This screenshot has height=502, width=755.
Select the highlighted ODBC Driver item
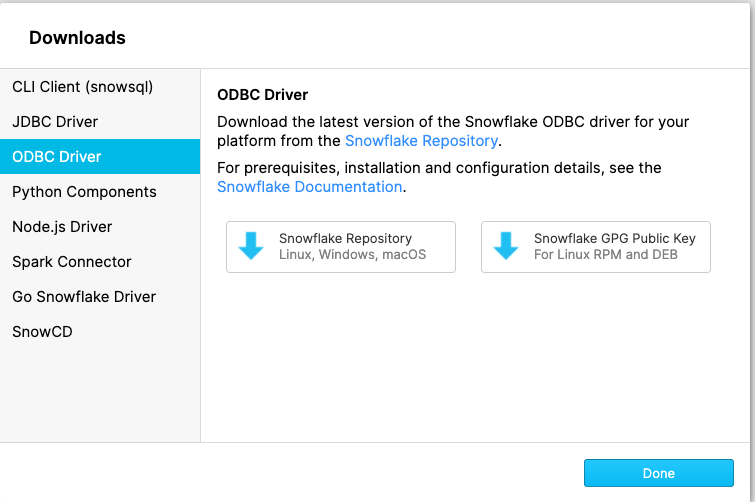point(57,157)
